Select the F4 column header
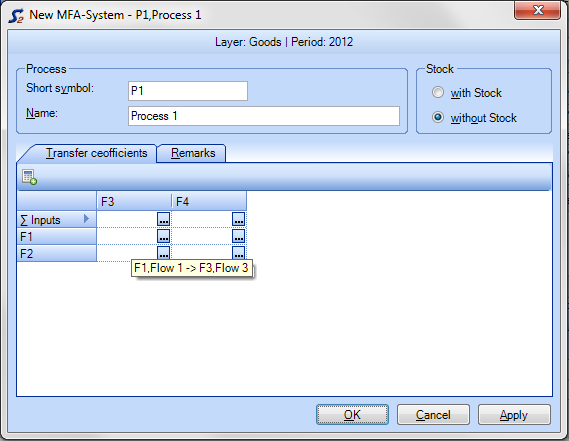 pyautogui.click(x=209, y=201)
